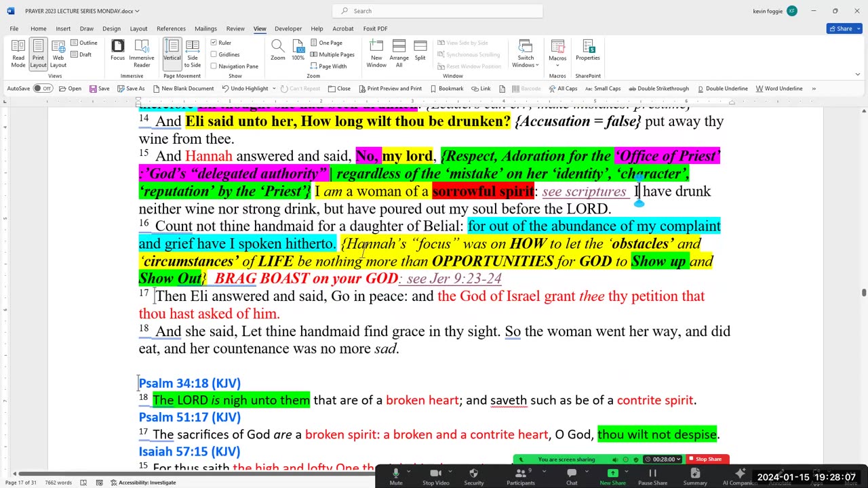Switch to the Insert tab
Viewport: 868px width, 488px height.
click(63, 28)
